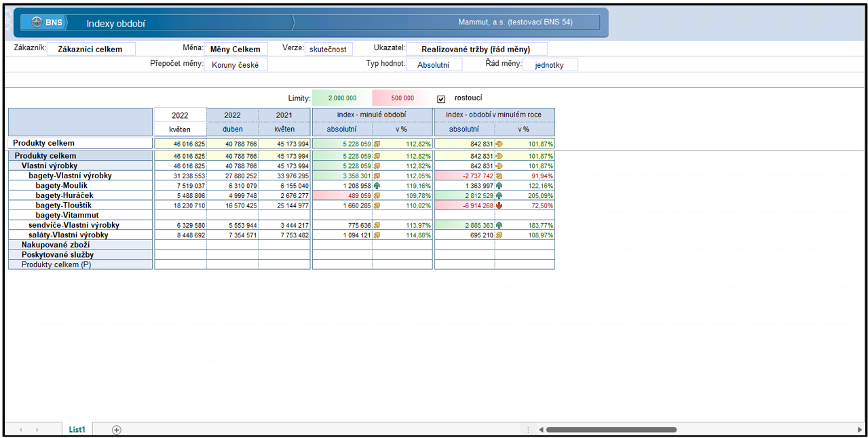Click the green 2 000 000 limit swatch
Screen dimensions: 868x438
pos(341,98)
